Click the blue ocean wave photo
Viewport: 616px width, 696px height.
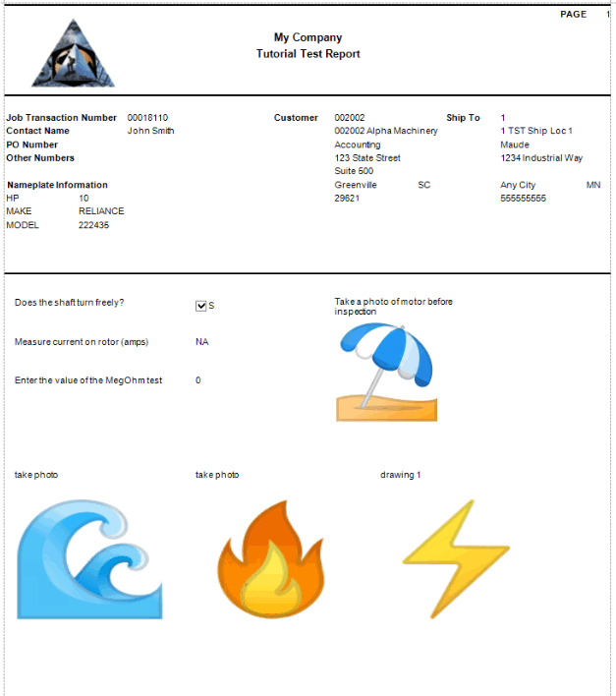coord(89,559)
